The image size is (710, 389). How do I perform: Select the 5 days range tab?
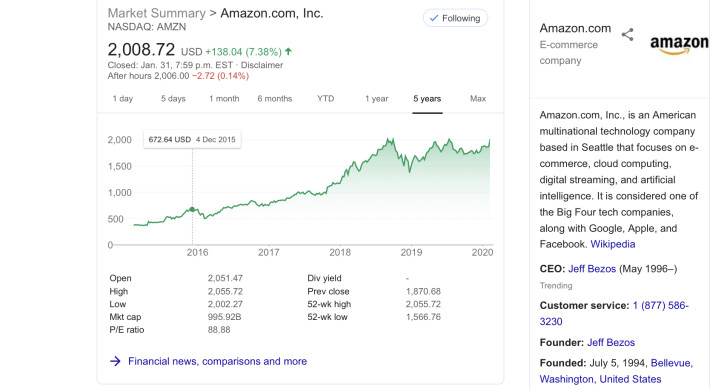(x=173, y=99)
